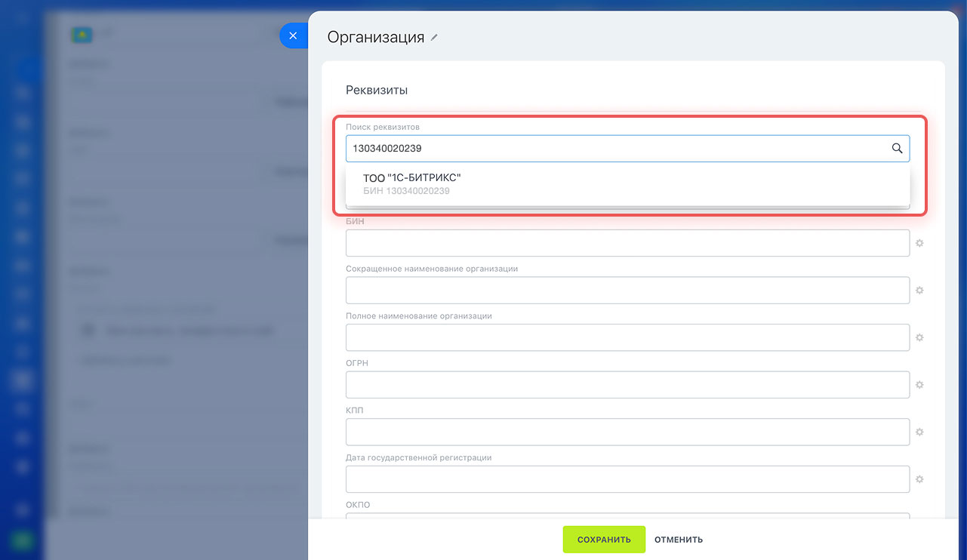Viewport: 967px width, 560px height.
Task: Open settings gear beside ОГРН field
Action: 919,385
